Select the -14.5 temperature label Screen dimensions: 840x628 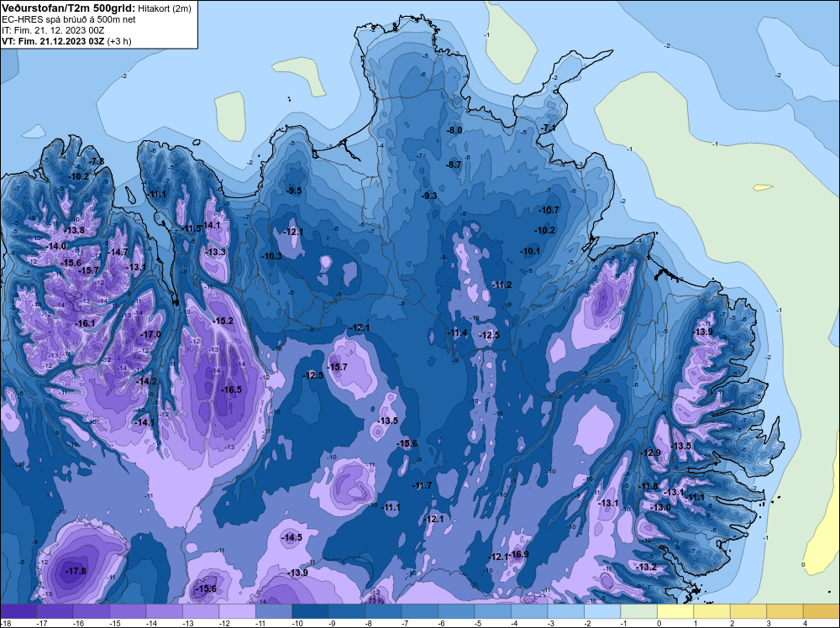point(292,537)
